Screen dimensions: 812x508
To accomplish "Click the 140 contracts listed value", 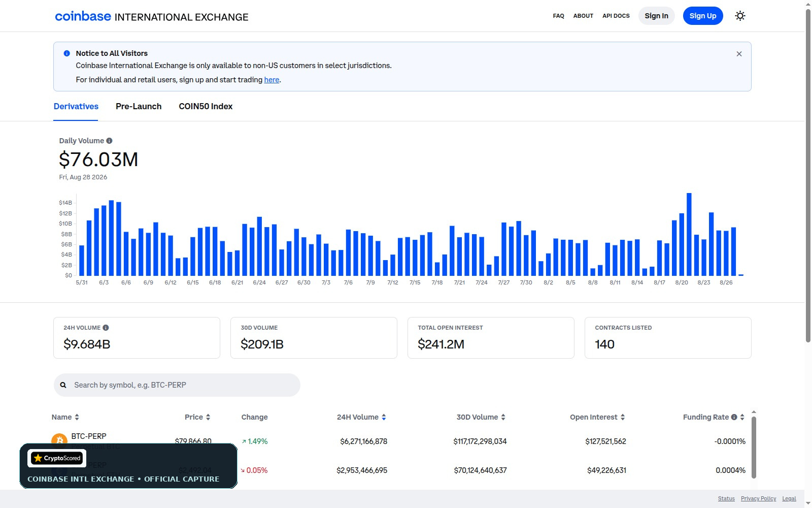I will coord(604,344).
